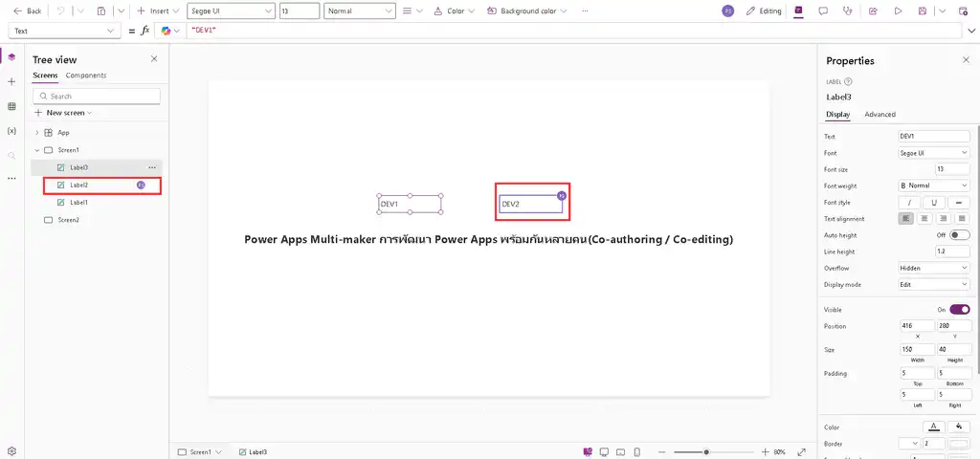Expand the save options chevron
This screenshot has height=459, width=980.
[943, 11]
